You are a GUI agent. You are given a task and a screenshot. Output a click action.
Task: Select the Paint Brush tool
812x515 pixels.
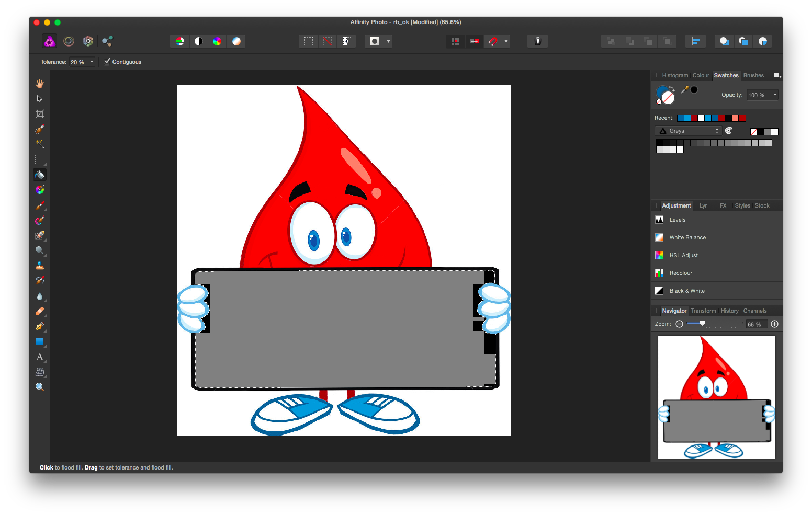coord(40,205)
